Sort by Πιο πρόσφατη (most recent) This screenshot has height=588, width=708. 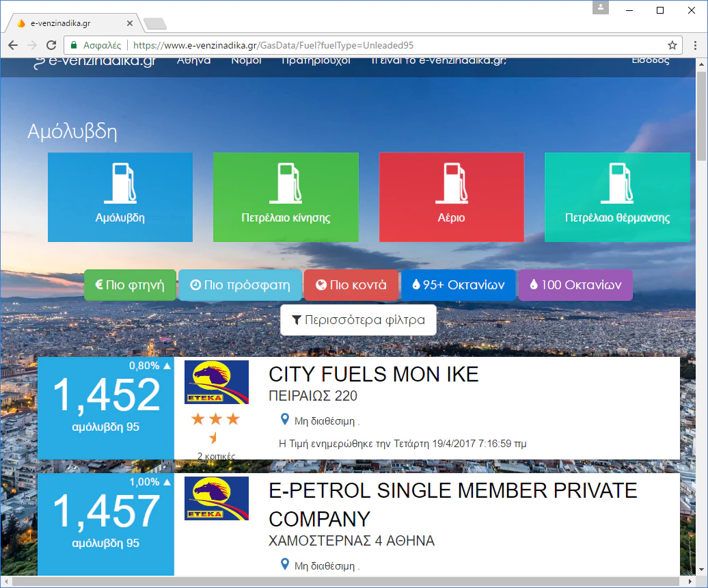tap(241, 285)
